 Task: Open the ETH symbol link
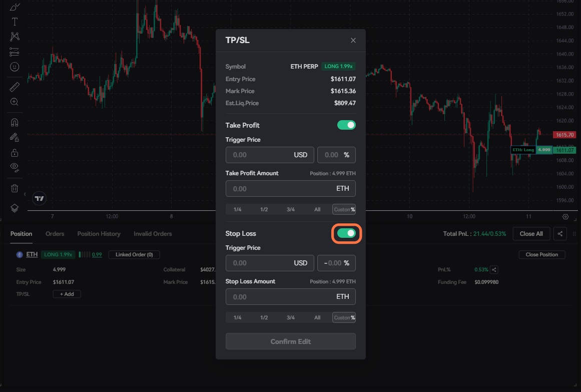pos(32,254)
